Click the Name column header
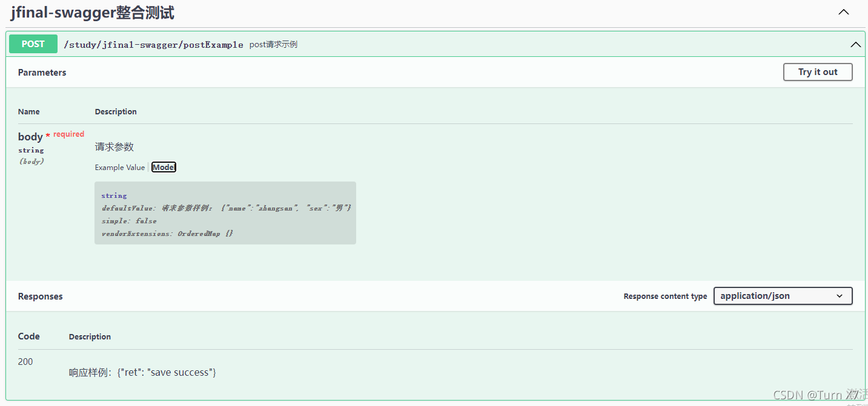868x406 pixels. pyautogui.click(x=29, y=112)
